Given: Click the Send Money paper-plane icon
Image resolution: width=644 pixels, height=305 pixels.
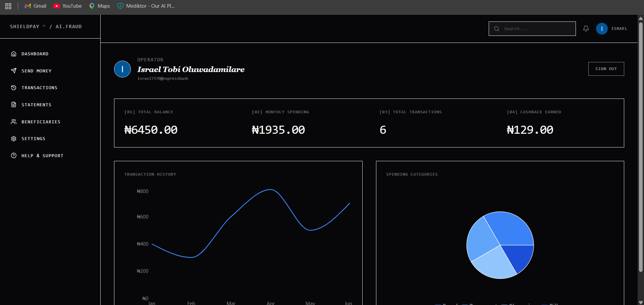Looking at the screenshot, I should click(x=14, y=71).
